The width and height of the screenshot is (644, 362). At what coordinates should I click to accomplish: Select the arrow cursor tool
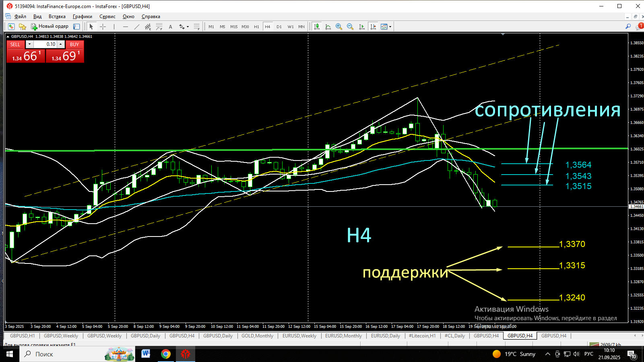point(91,27)
